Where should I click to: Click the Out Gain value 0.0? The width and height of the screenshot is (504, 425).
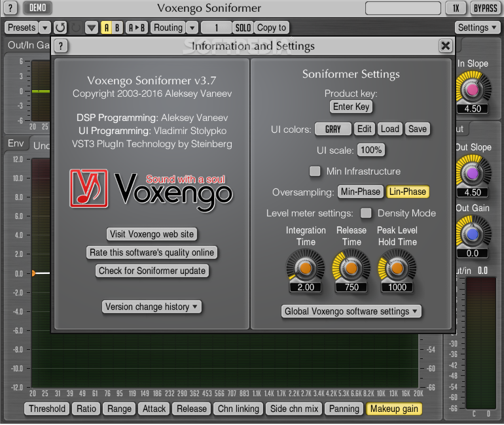pos(473,253)
